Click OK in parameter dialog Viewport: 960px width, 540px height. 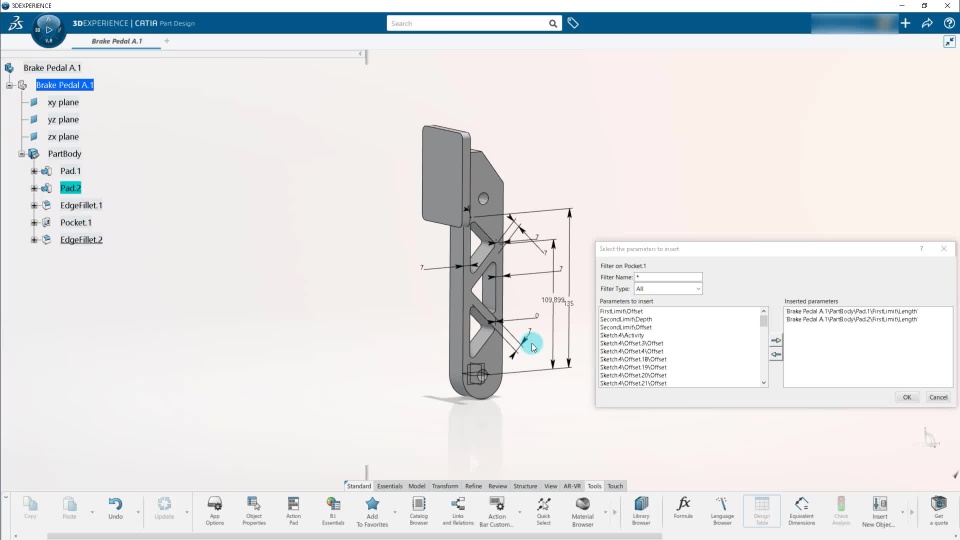907,397
